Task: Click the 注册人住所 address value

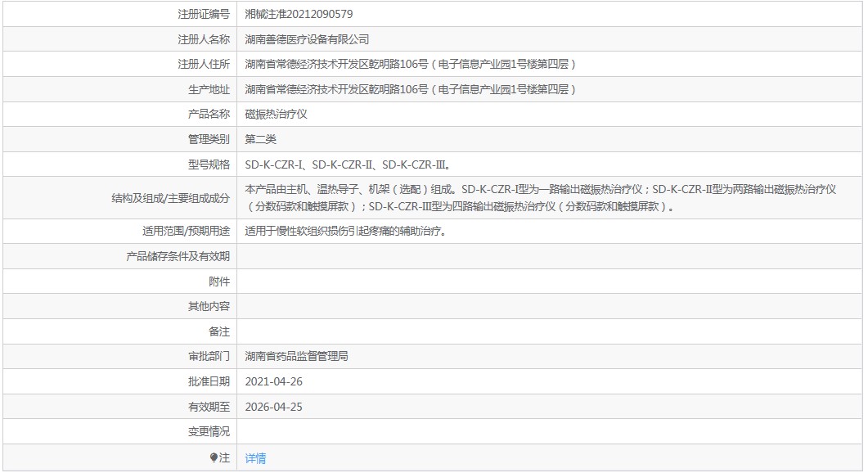Action: pos(411,65)
